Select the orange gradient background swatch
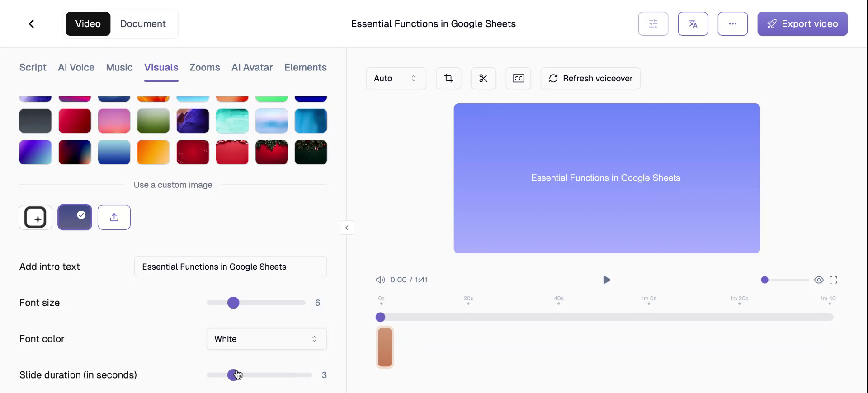The image size is (868, 393). (153, 152)
